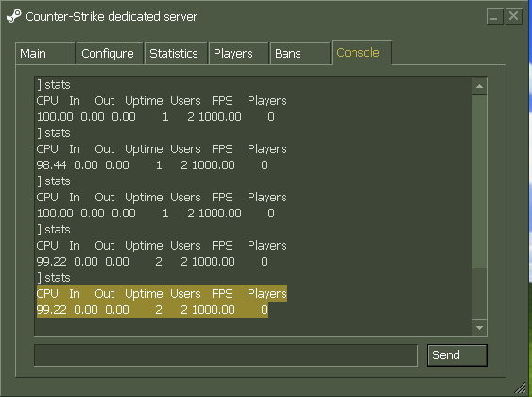Focus the console command input field
Screen dimensions: 532x397
point(226,355)
